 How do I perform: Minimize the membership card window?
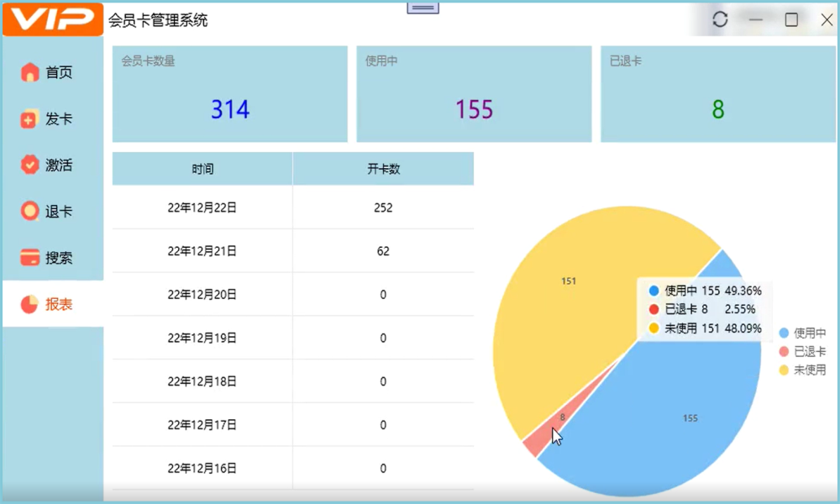click(756, 20)
